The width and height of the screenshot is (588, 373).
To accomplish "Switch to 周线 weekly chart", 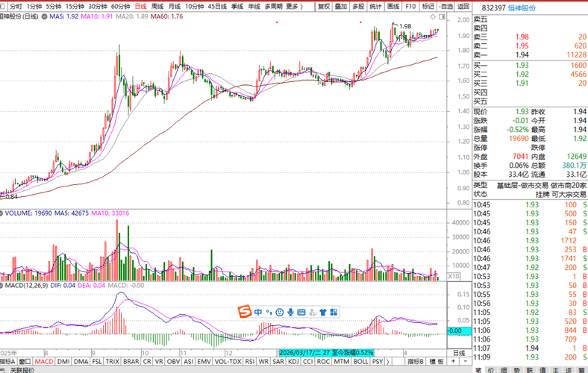I will [157, 7].
